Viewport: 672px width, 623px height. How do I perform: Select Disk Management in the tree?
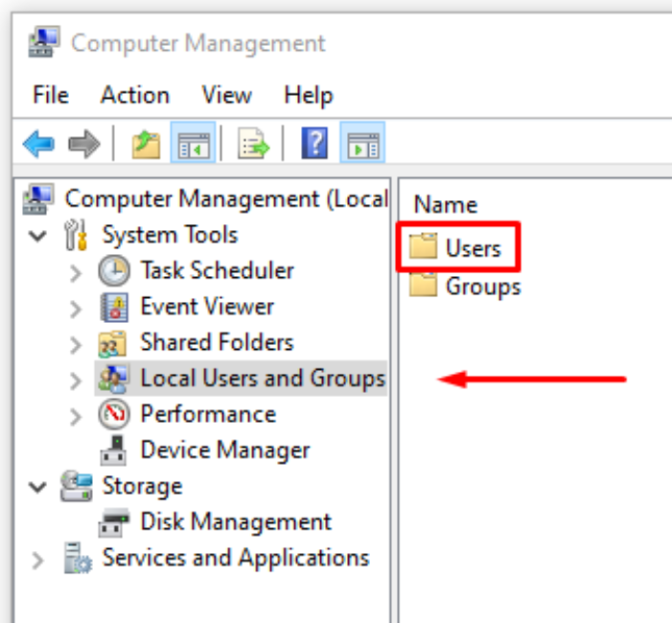tap(235, 522)
